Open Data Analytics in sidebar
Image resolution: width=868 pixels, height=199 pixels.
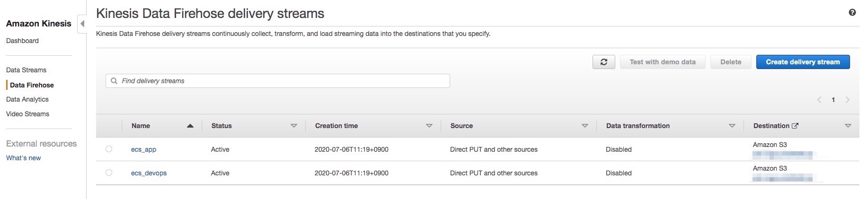(27, 99)
